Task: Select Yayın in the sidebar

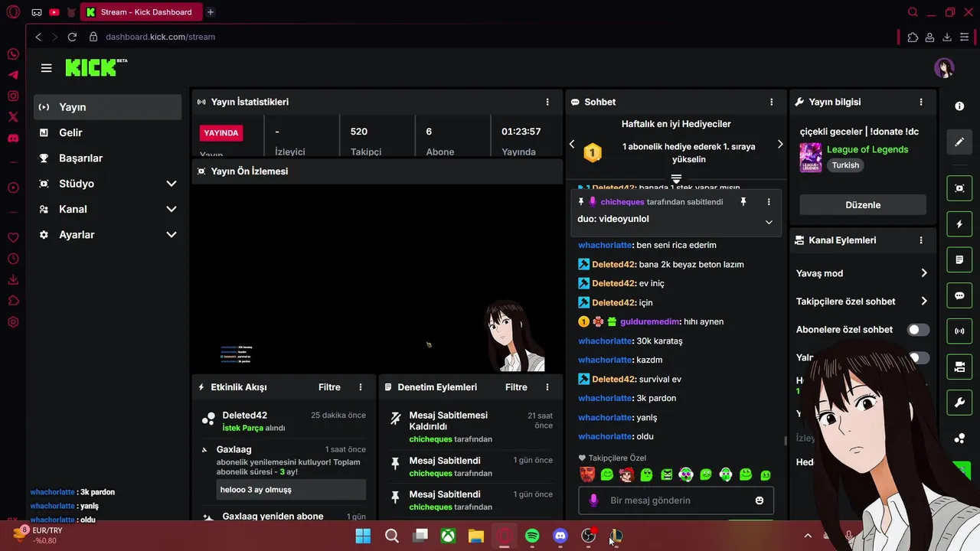Action: point(107,107)
